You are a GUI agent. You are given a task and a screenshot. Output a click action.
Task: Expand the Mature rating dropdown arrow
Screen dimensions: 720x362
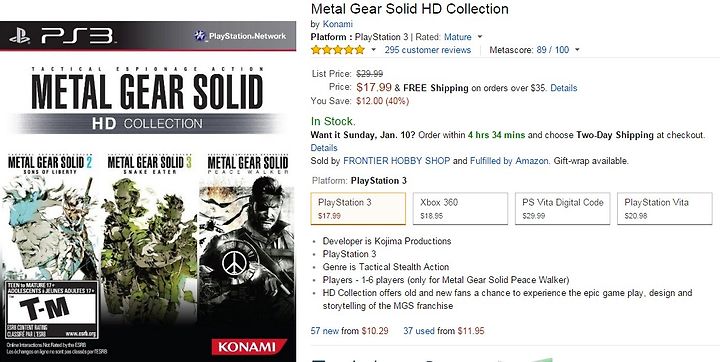pyautogui.click(x=480, y=37)
